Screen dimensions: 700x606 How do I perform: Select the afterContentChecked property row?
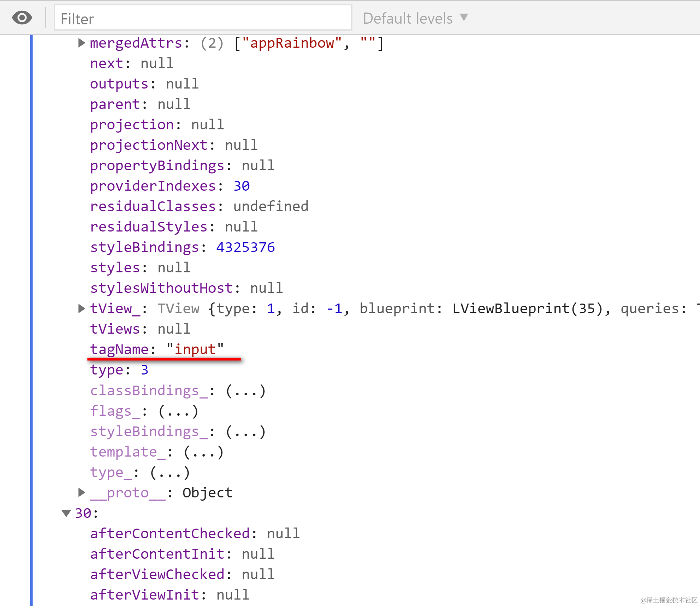pos(195,534)
